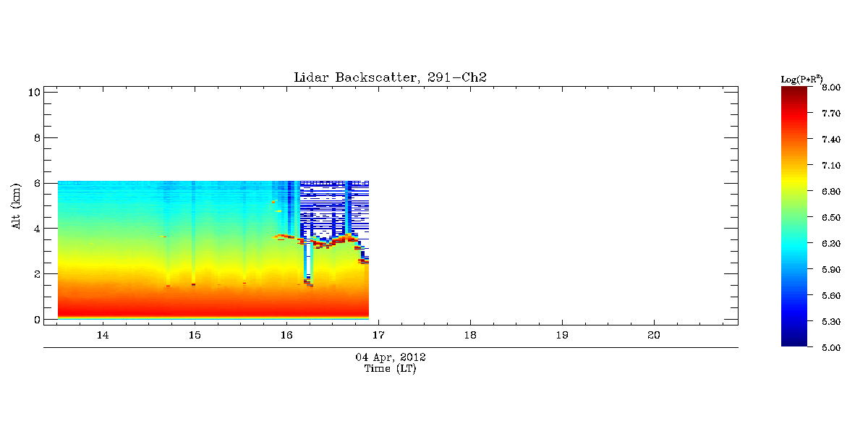
Task: Click the 5.90 colorbar value
Action: coord(830,270)
